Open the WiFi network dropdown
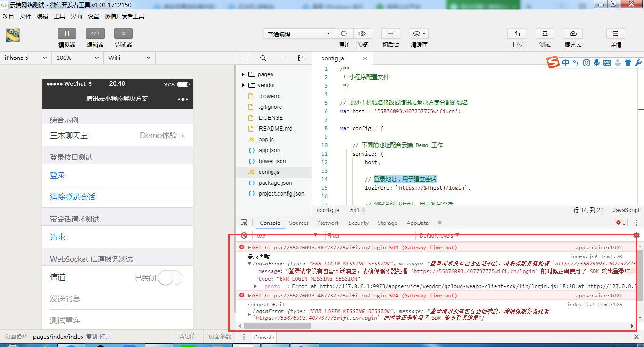 (x=129, y=58)
